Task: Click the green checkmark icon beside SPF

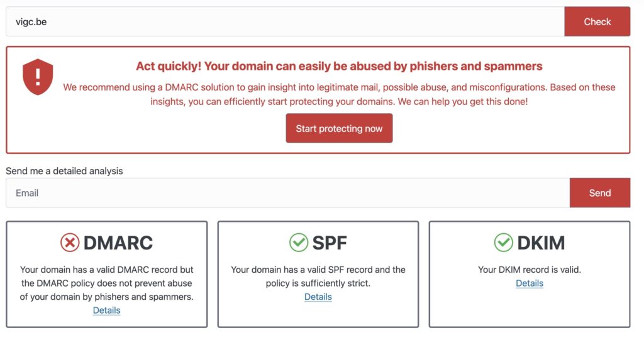Action: pyautogui.click(x=298, y=243)
